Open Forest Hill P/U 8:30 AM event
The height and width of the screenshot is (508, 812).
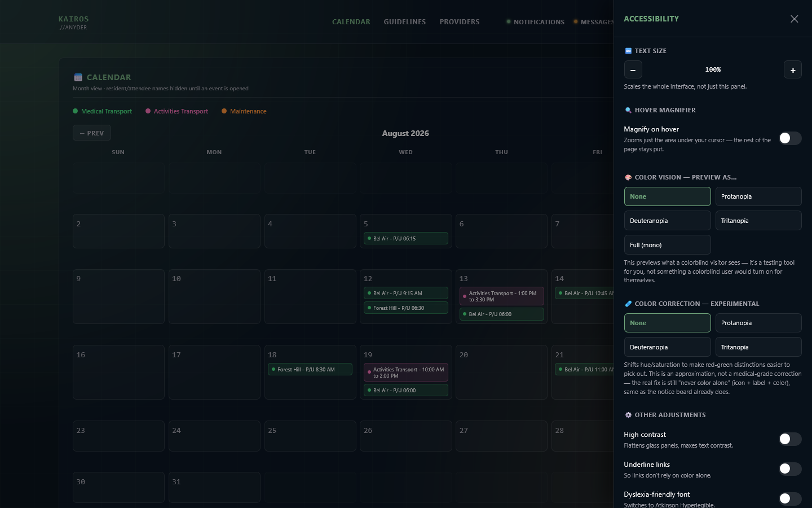click(310, 370)
